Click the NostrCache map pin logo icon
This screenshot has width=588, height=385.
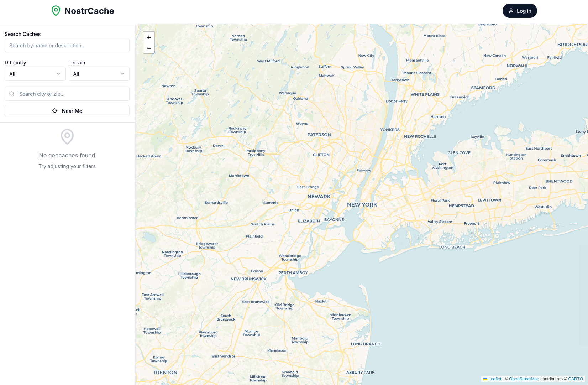pos(56,11)
